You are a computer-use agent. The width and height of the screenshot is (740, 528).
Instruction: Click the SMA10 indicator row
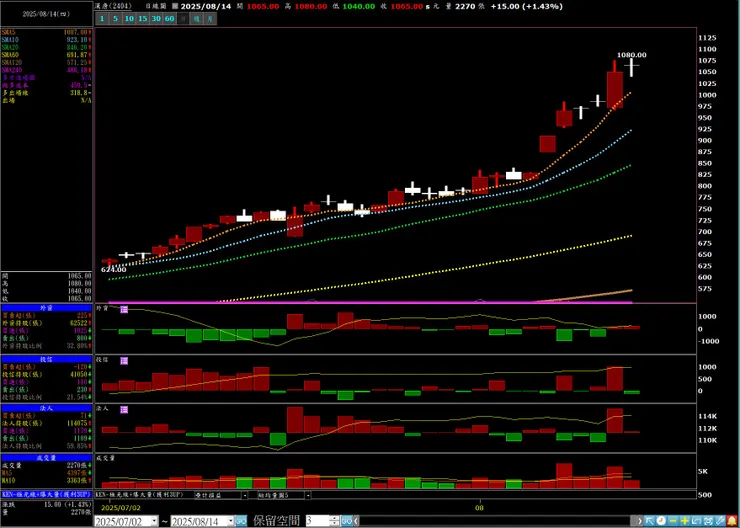46,40
